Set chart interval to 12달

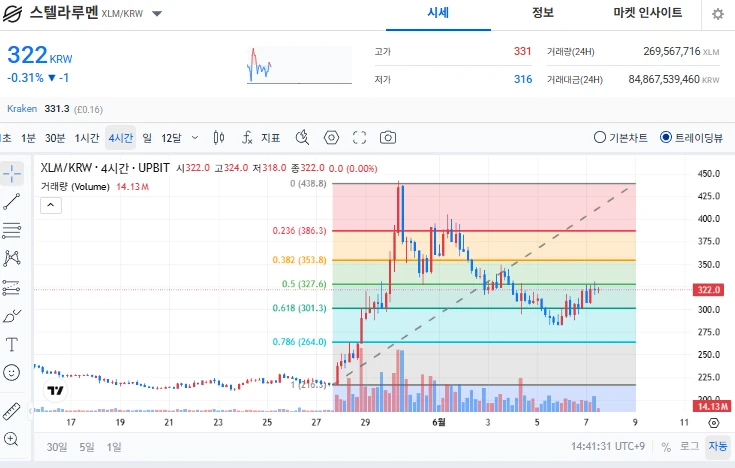[171, 138]
